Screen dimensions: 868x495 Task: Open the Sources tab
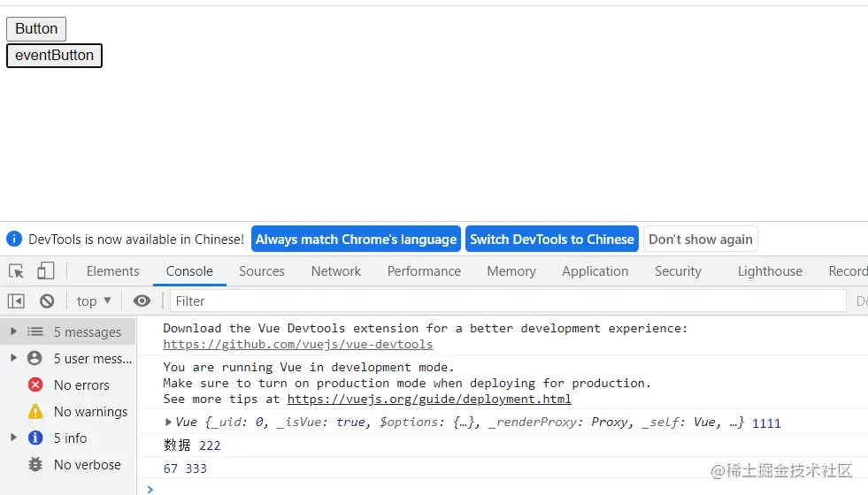point(262,271)
